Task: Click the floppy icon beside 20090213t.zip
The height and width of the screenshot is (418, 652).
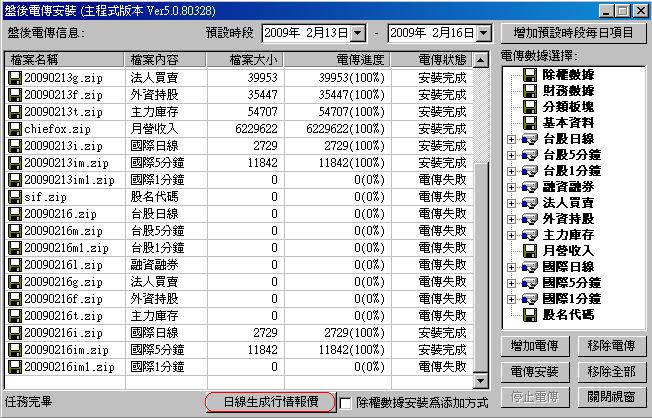Action: 15,112
